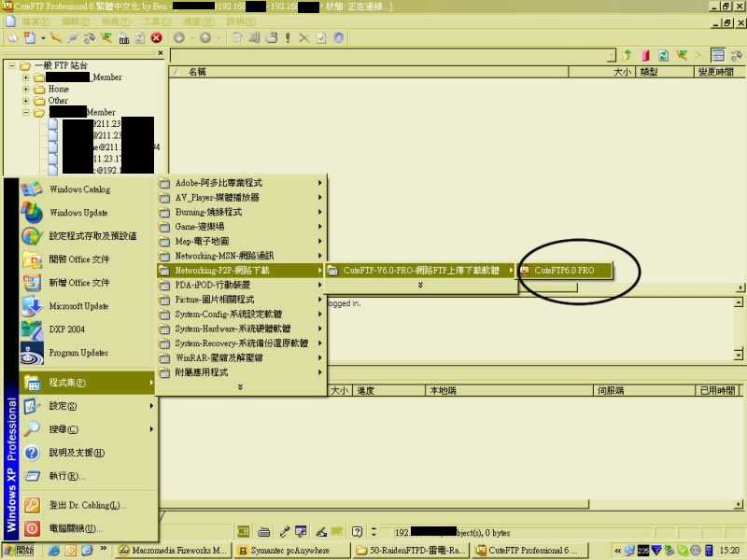Switch to Symantec pcAnywhere taskbar button
Image resolution: width=747 pixels, height=560 pixels.
(290, 551)
